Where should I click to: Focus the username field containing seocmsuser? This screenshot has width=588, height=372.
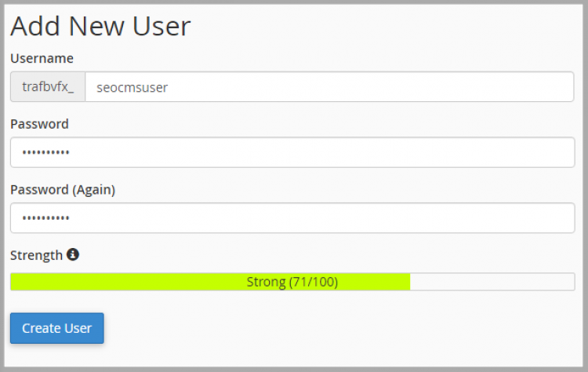329,86
